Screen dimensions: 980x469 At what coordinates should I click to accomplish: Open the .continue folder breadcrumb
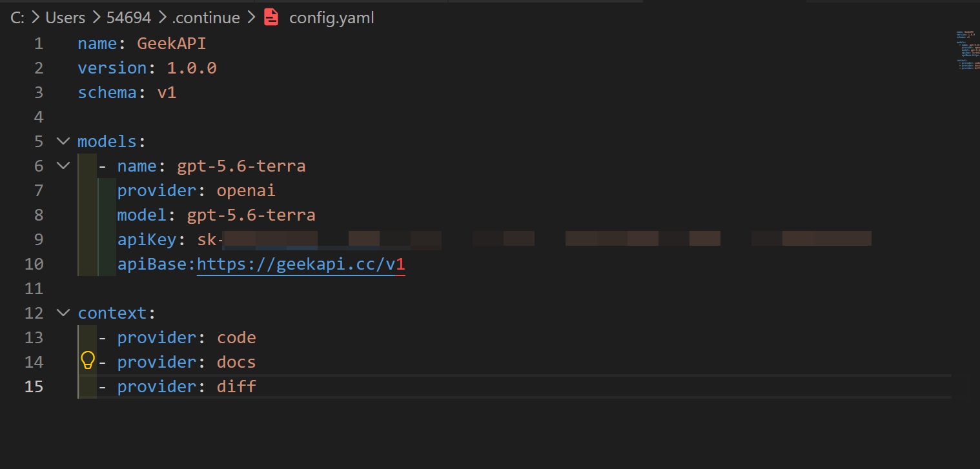[206, 17]
